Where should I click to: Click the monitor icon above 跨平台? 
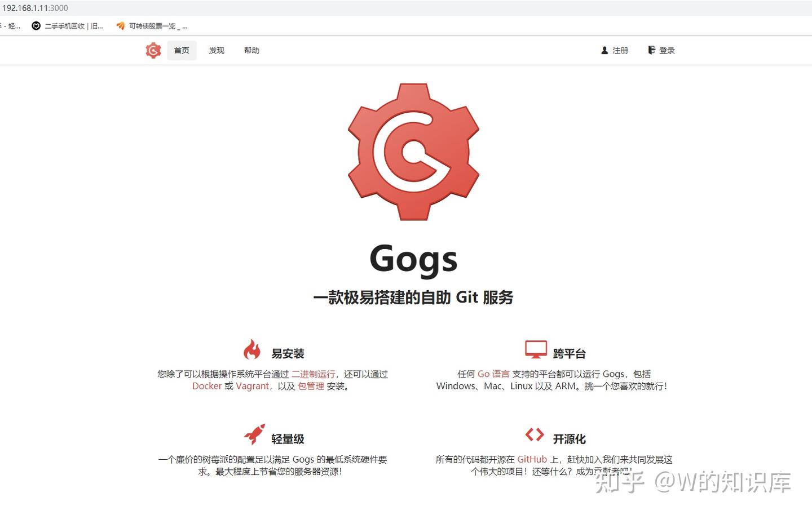pyautogui.click(x=536, y=348)
